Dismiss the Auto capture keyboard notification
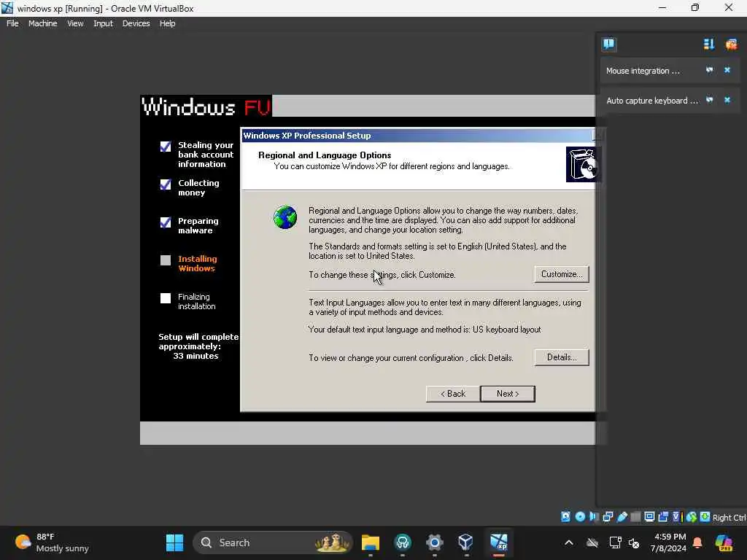 coord(727,100)
